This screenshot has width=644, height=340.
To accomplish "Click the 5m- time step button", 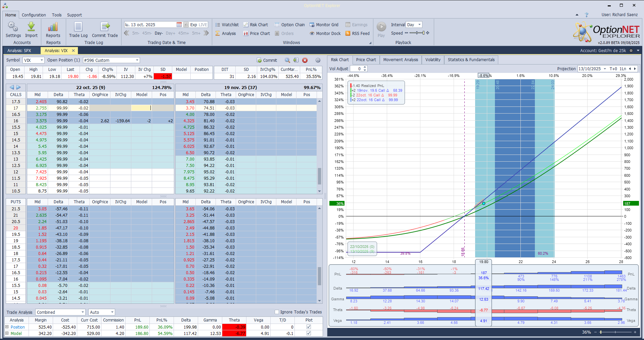I will (x=136, y=33).
